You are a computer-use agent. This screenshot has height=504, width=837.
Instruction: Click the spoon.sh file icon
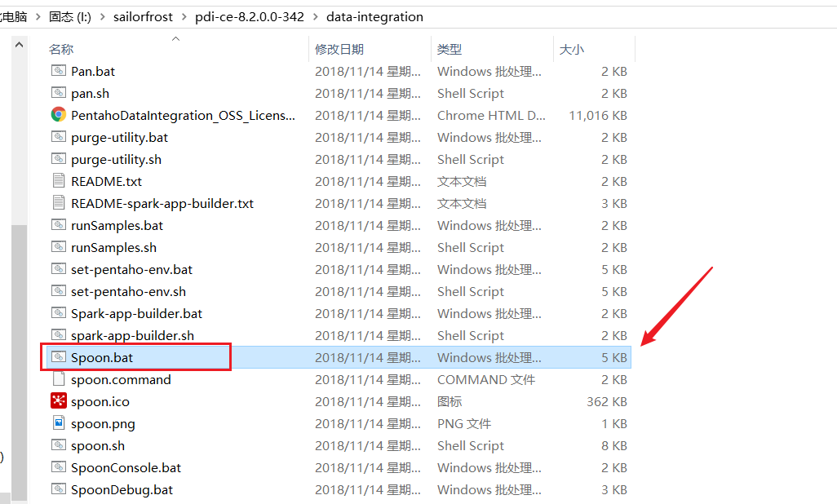58,444
